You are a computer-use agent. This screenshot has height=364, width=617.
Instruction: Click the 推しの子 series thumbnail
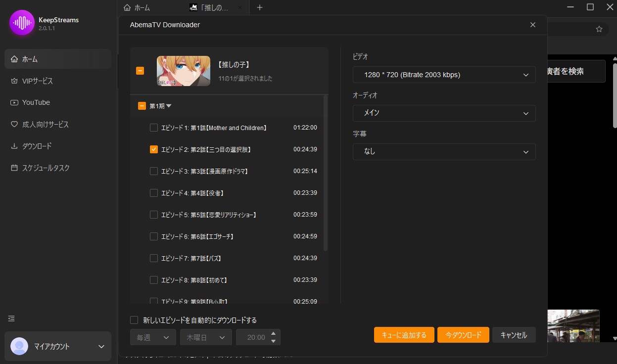(x=183, y=70)
